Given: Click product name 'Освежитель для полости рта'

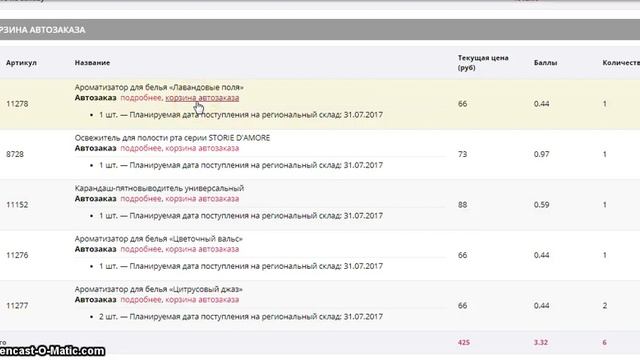Looking at the screenshot, I should point(172,138).
